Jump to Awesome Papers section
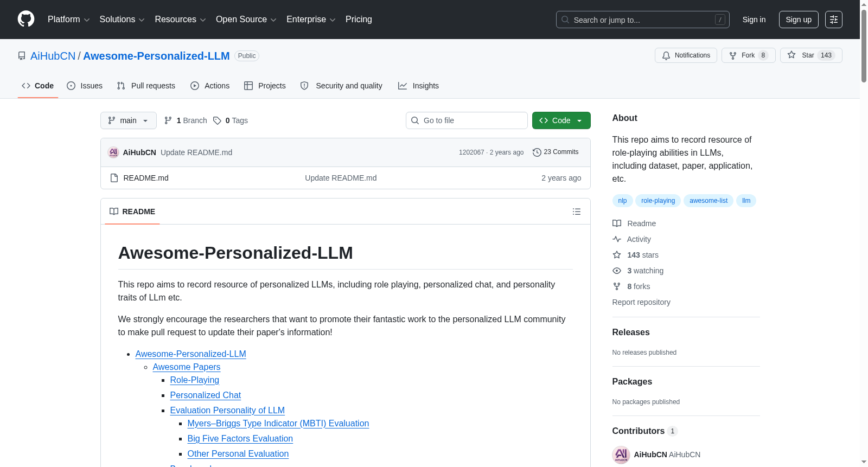The width and height of the screenshot is (868, 467). [x=187, y=367]
